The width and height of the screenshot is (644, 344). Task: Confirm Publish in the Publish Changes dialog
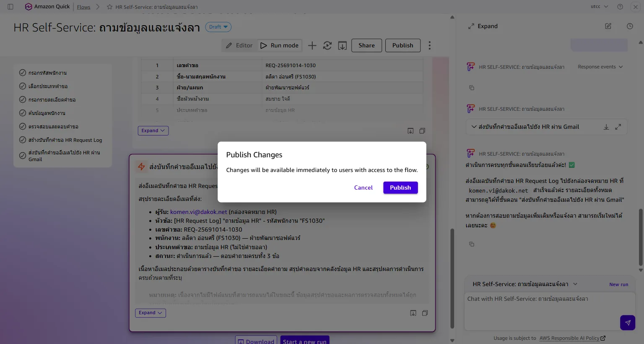click(x=400, y=188)
